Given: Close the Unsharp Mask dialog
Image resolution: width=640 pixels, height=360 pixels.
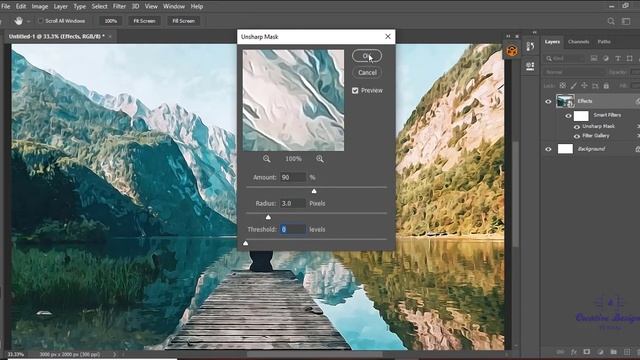Looking at the screenshot, I should (388, 36).
